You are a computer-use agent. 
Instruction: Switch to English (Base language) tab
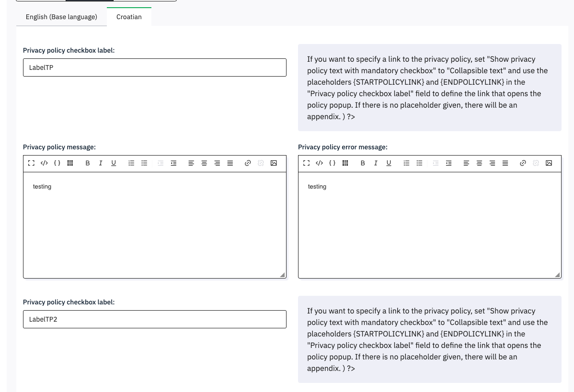(61, 17)
